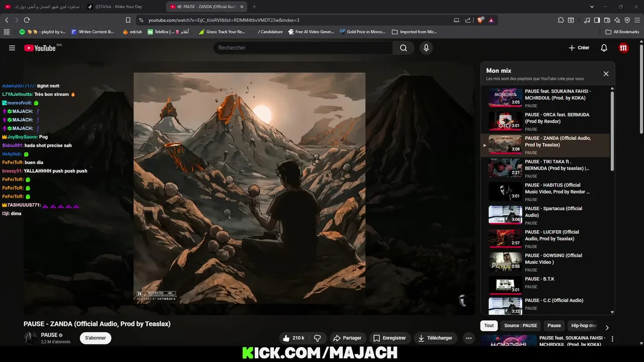Open Gold Price in Moroc... bookmark
Image resolution: width=644 pixels, height=362 pixels.
362,32
